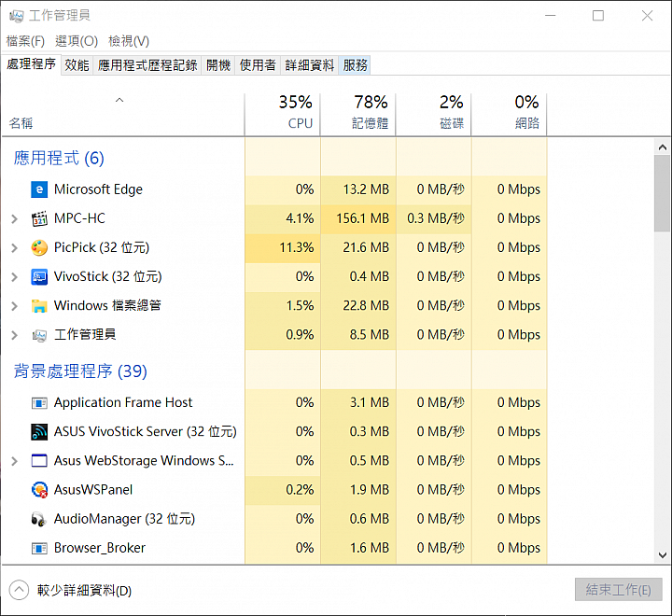Click the VivoStick app icon
The height and width of the screenshot is (616, 672).
pyautogui.click(x=39, y=277)
